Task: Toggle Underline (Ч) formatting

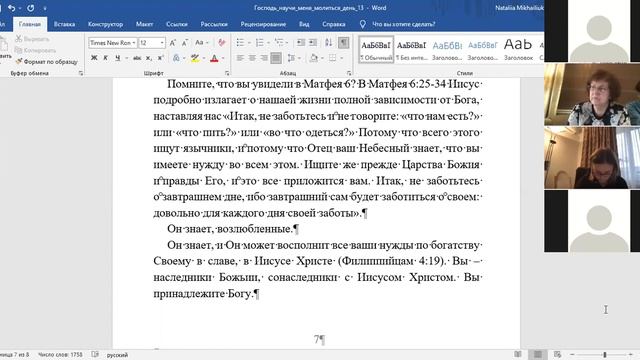Action: pyautogui.click(x=118, y=58)
